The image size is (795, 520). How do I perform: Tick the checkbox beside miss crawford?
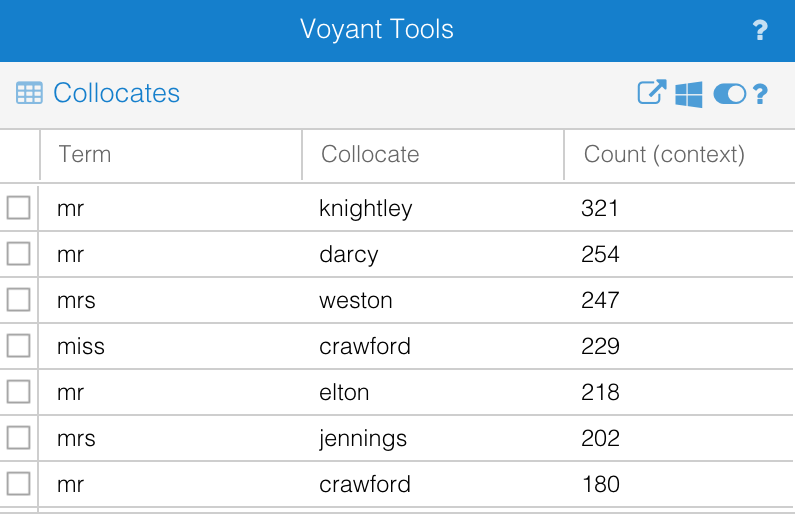[x=19, y=346]
